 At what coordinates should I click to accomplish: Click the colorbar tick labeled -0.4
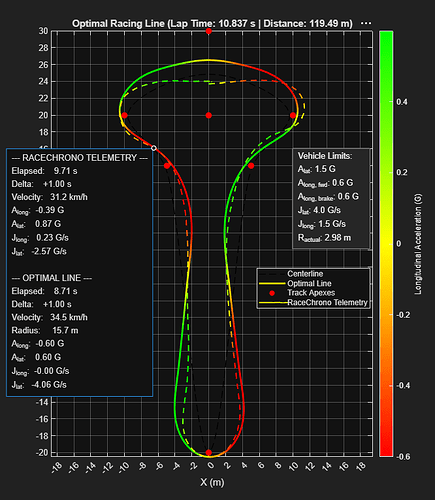[403, 386]
